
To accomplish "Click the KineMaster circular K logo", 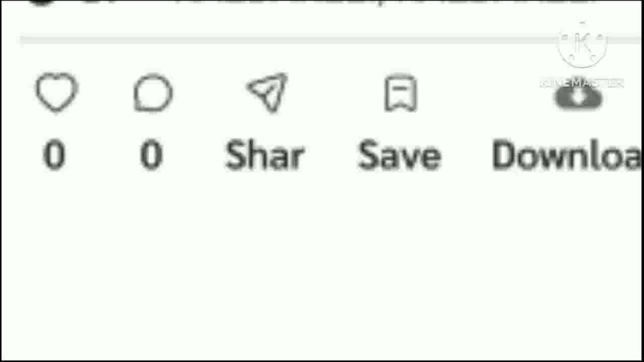I will 583,44.
